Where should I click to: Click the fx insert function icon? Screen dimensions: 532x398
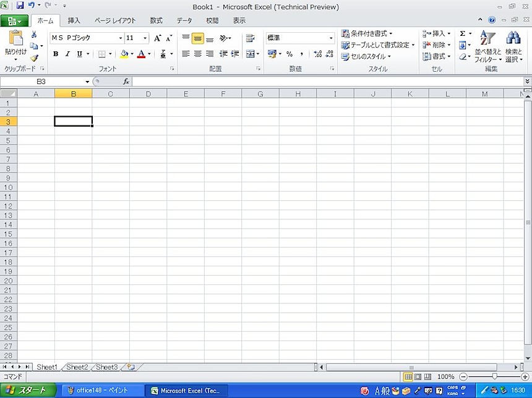(x=126, y=82)
